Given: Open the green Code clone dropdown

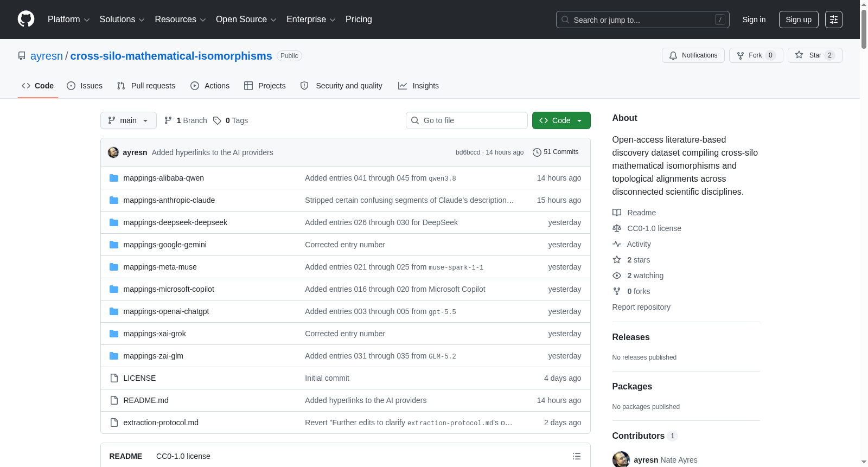Looking at the screenshot, I should coord(561,120).
